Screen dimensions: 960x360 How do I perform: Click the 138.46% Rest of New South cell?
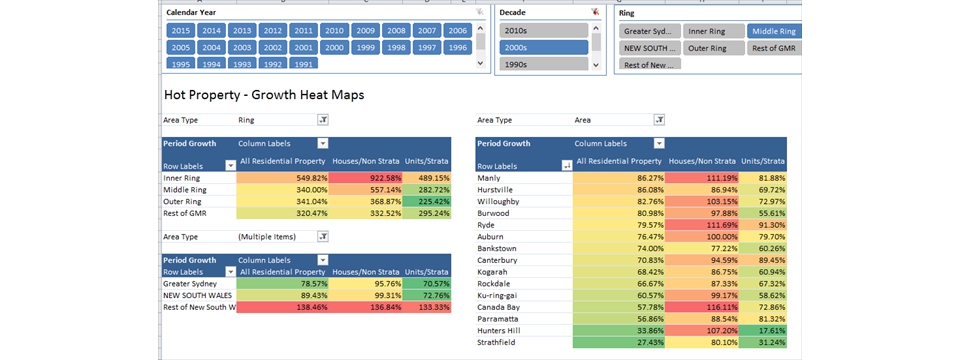(283, 307)
